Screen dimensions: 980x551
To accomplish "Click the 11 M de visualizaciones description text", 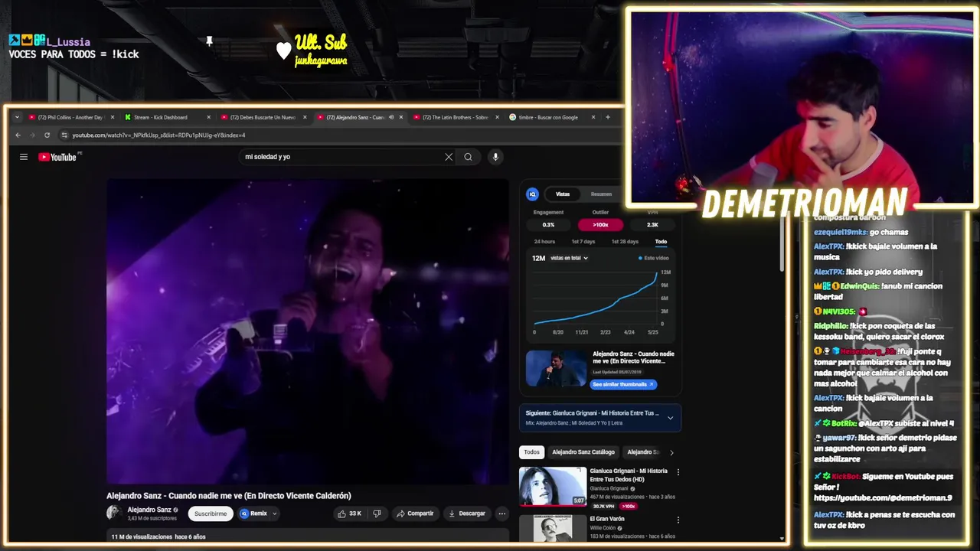I will (x=158, y=536).
